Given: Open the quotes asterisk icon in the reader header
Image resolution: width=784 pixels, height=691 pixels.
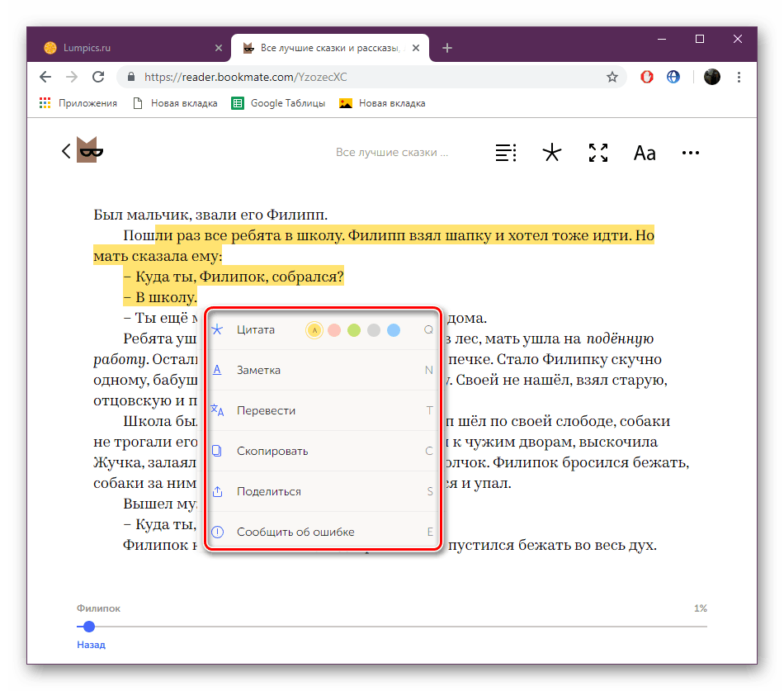Looking at the screenshot, I should coord(552,153).
